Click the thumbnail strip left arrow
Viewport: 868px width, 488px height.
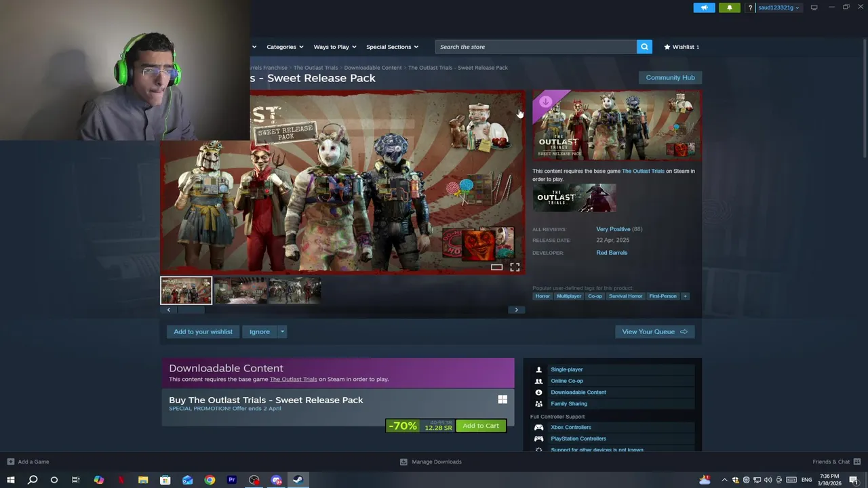coord(168,310)
